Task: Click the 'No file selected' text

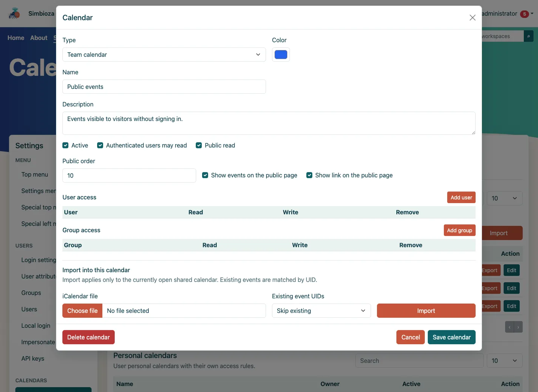Action: [x=128, y=311]
